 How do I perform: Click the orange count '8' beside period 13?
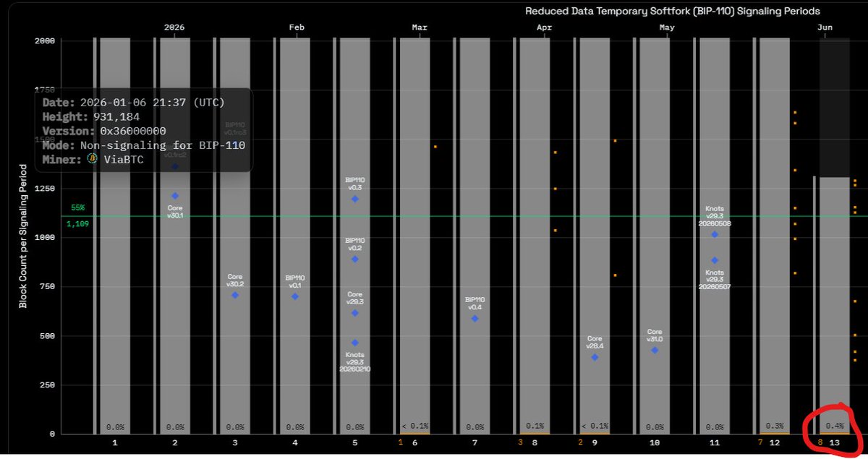pos(820,442)
